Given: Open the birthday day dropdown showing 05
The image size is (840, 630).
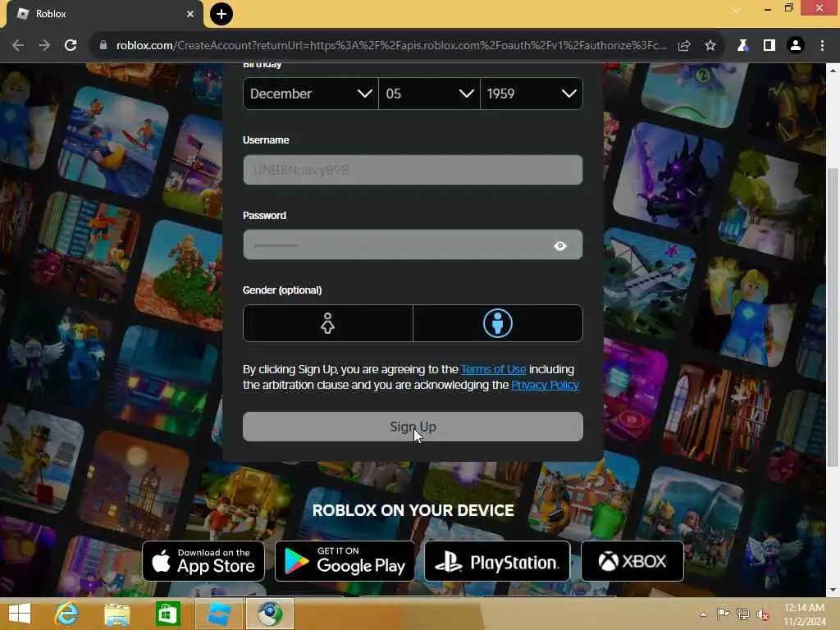Looking at the screenshot, I should click(x=429, y=94).
